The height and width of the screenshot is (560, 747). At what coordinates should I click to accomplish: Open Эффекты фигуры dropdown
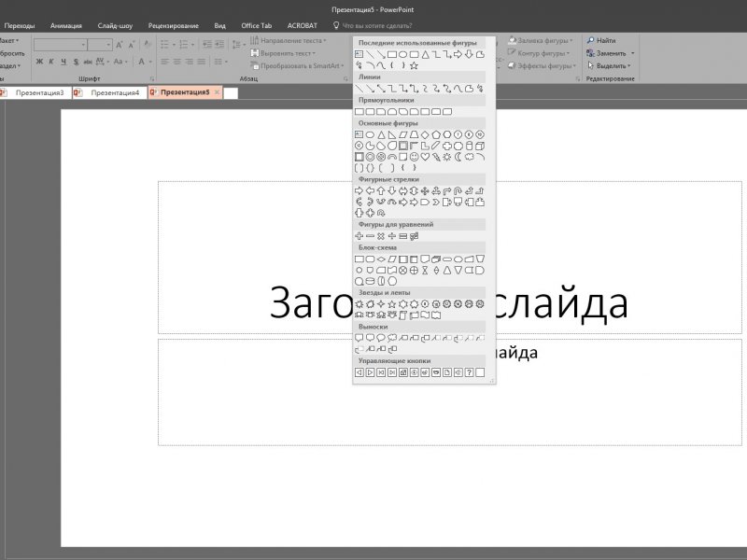click(x=543, y=65)
